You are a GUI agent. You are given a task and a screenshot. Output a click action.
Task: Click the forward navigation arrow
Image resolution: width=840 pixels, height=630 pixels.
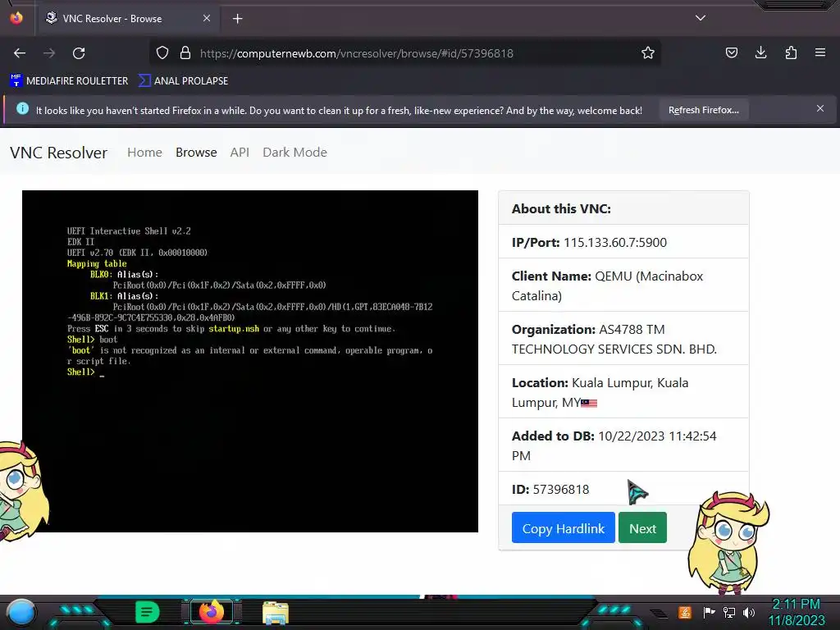49,53
